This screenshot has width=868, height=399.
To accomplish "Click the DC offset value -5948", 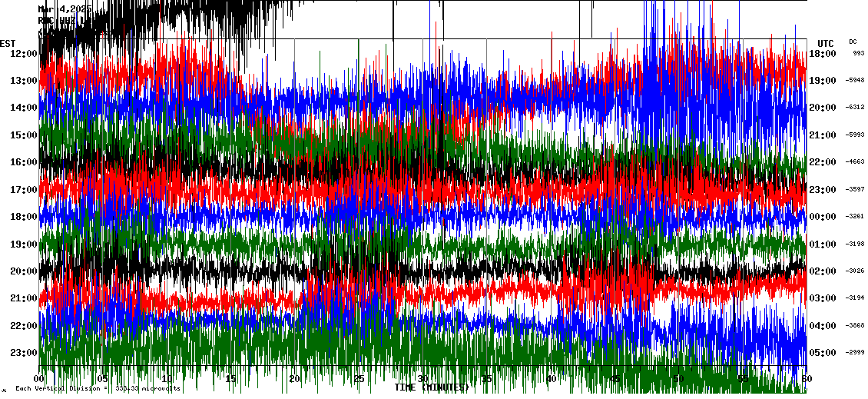I will pyautogui.click(x=855, y=80).
